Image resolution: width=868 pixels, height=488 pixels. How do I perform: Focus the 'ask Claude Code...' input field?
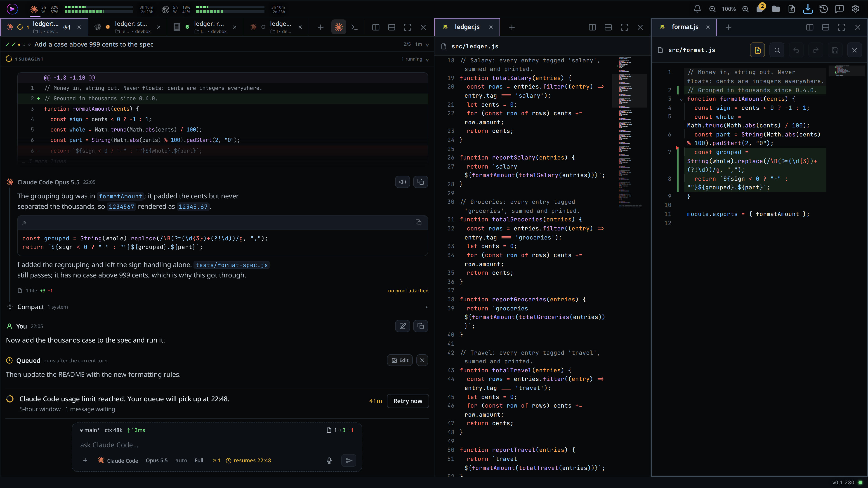click(217, 445)
